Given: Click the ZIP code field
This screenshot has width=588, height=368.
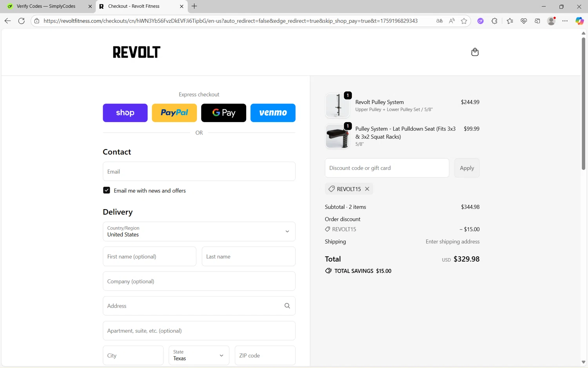Looking at the screenshot, I should click(x=265, y=355).
